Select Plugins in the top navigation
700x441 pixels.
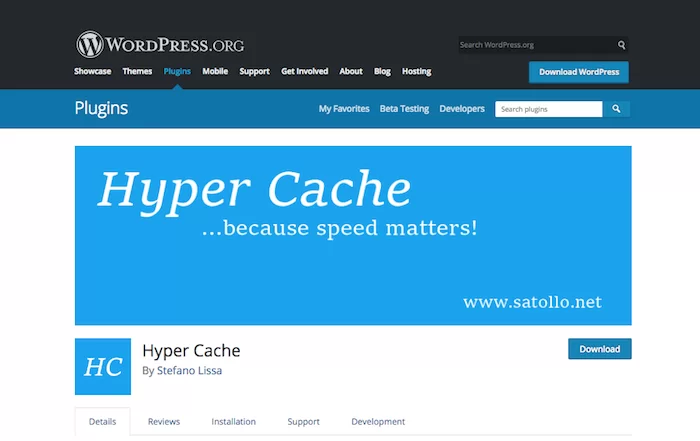point(177,72)
